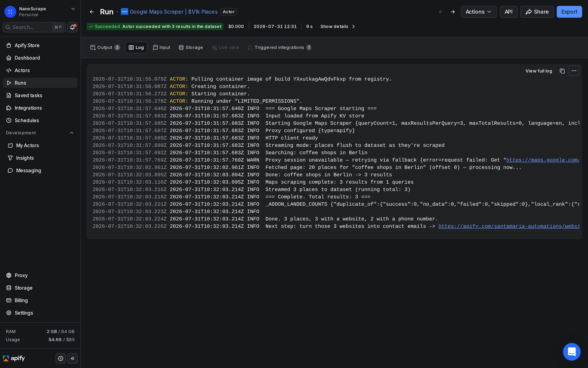The width and height of the screenshot is (588, 368).
Task: Open the log more options menu
Action: (x=574, y=71)
